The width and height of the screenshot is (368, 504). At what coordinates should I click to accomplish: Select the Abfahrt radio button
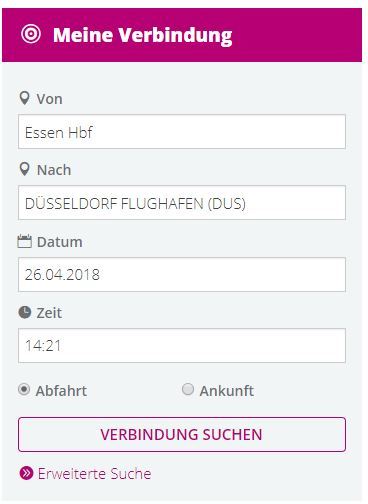24,389
